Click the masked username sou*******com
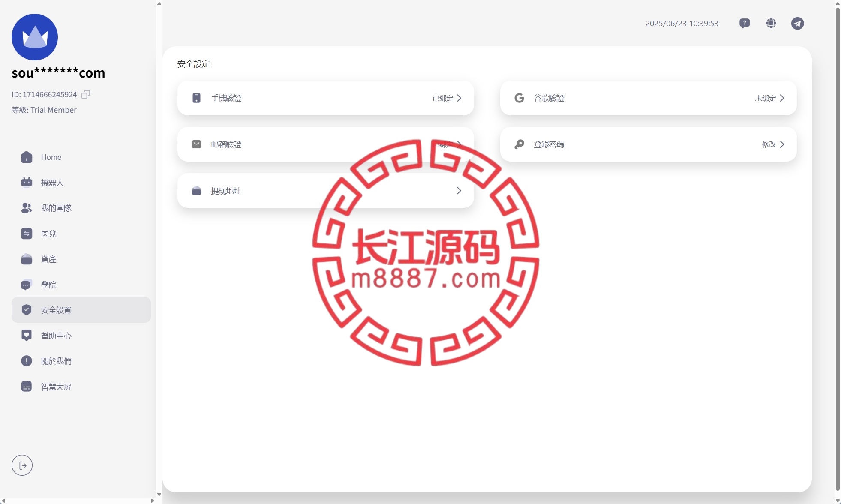Screen dimensions: 841x504 click(58, 73)
